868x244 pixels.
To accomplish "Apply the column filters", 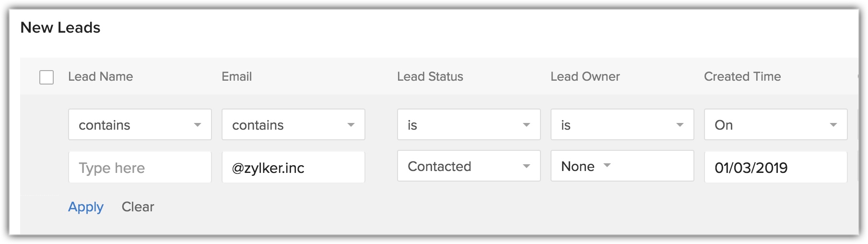I will pyautogui.click(x=86, y=207).
